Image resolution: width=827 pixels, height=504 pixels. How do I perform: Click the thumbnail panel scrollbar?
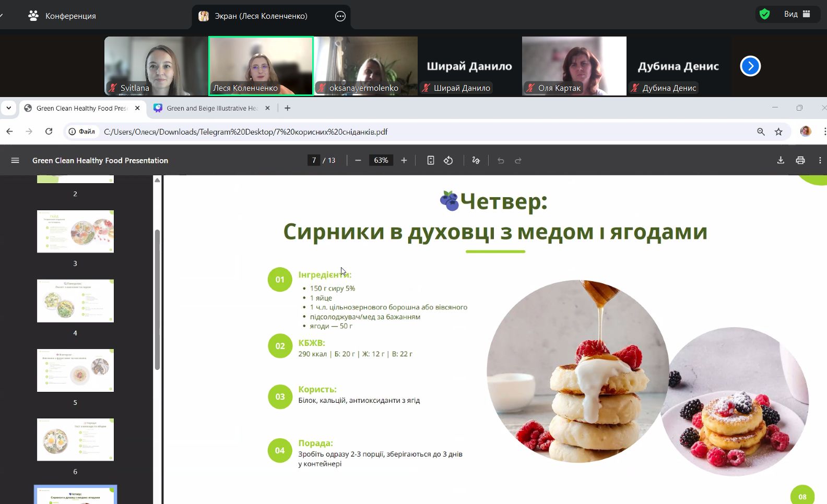coord(157,300)
